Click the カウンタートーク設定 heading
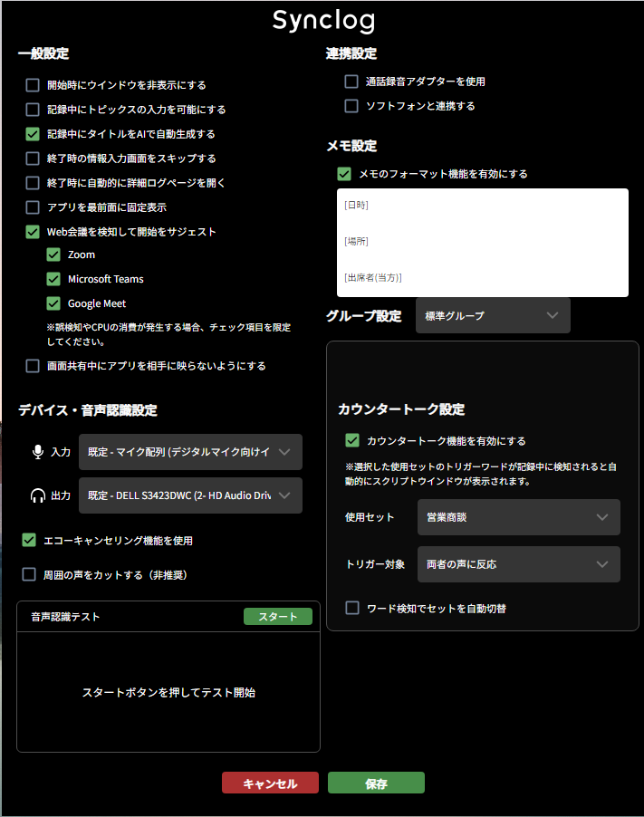This screenshot has width=644, height=817. click(x=401, y=409)
